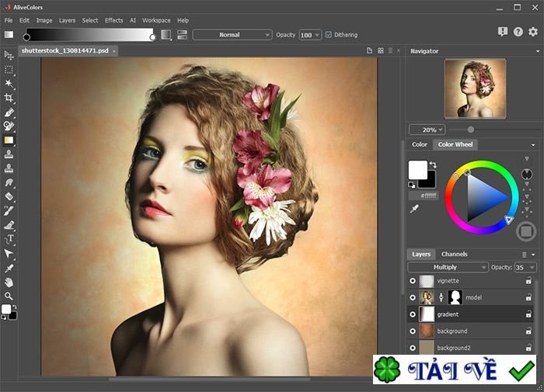
Task: Click the help question mark icon
Action: [518, 32]
